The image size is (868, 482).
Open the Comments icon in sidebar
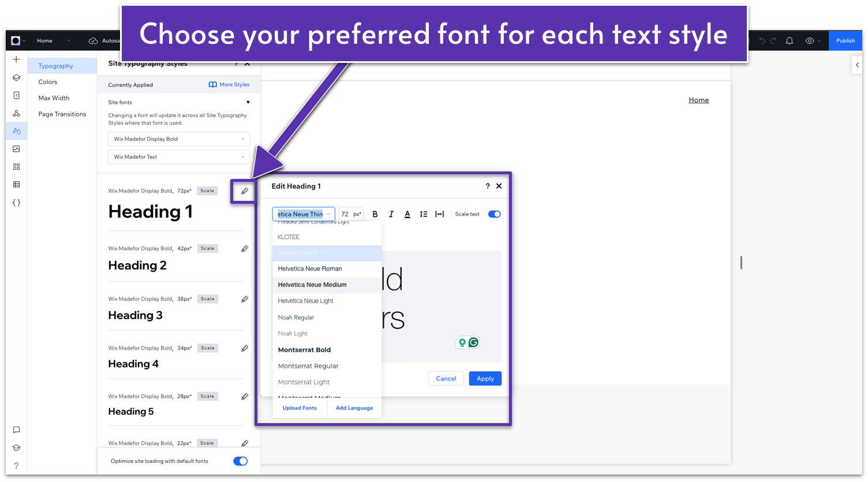pos(16,430)
